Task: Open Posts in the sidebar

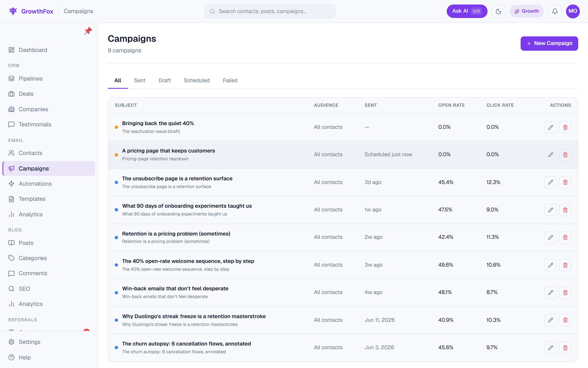Action: [x=49, y=243]
